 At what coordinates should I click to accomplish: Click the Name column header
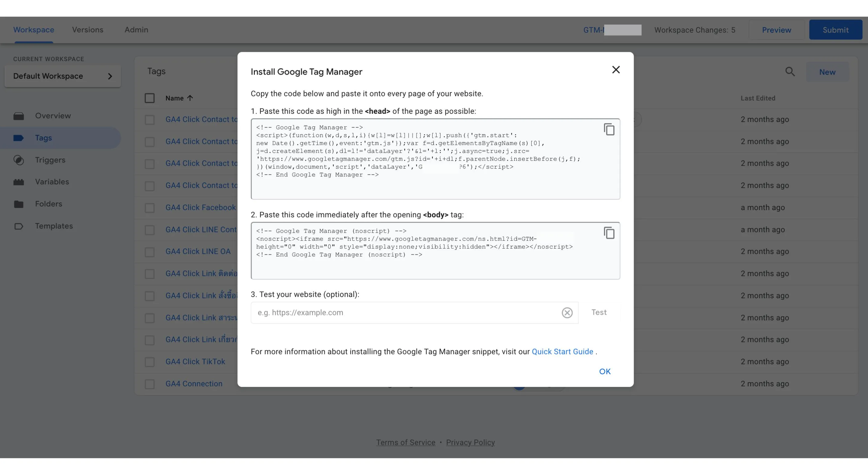[174, 98]
